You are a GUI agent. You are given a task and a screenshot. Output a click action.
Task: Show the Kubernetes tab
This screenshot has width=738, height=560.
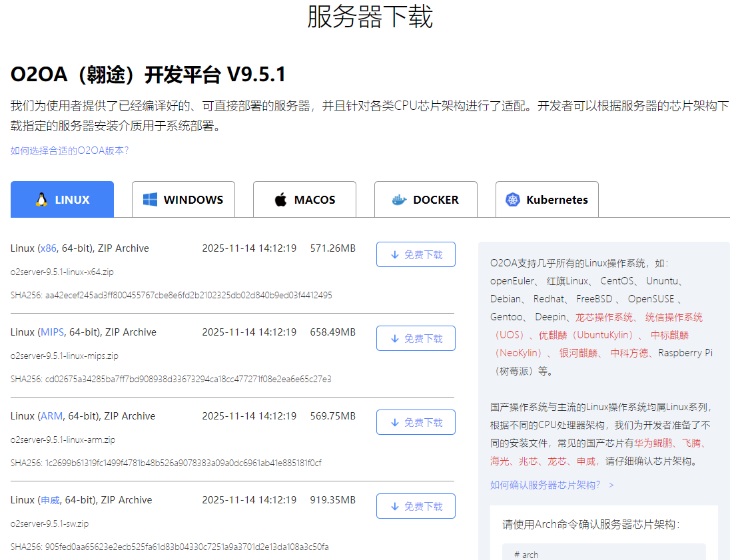[x=547, y=200]
